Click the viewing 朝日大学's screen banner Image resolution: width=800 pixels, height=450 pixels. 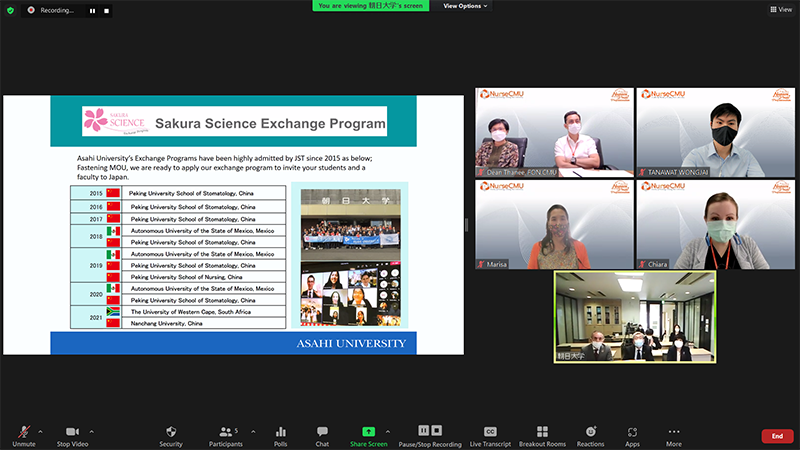(370, 6)
